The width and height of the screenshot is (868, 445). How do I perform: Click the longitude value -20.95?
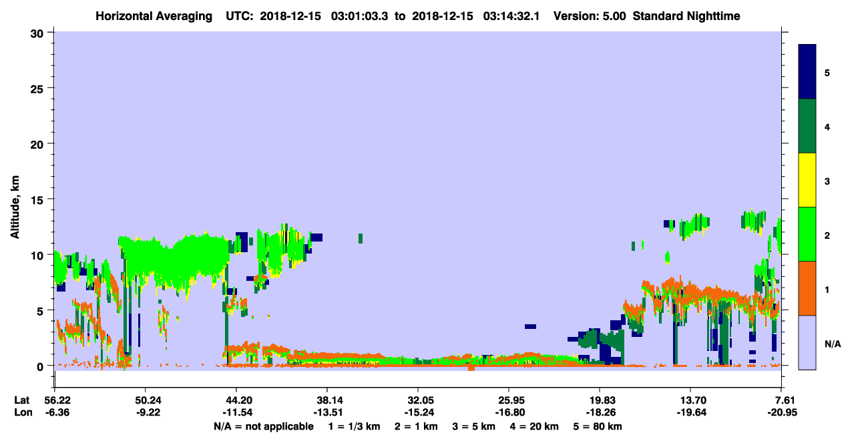pyautogui.click(x=781, y=412)
